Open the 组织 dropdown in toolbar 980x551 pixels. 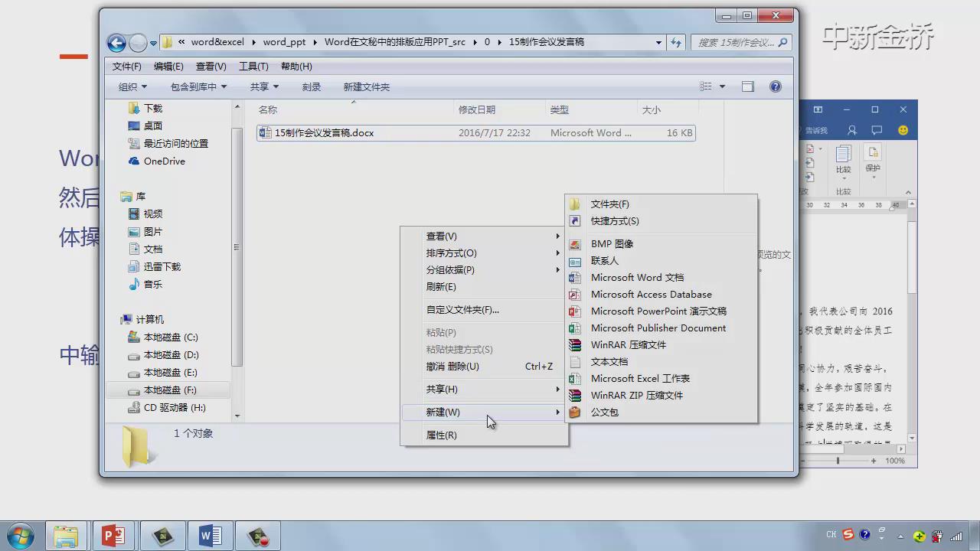coord(132,86)
